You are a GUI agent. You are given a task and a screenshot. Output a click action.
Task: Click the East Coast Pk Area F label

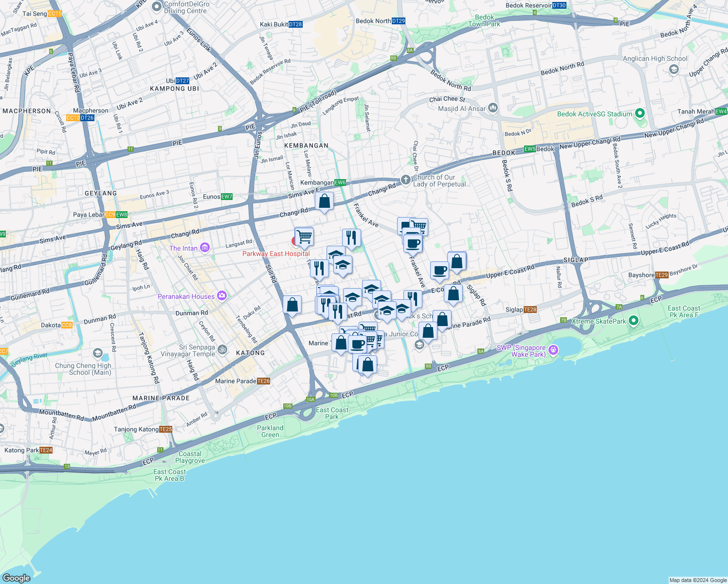point(684,311)
